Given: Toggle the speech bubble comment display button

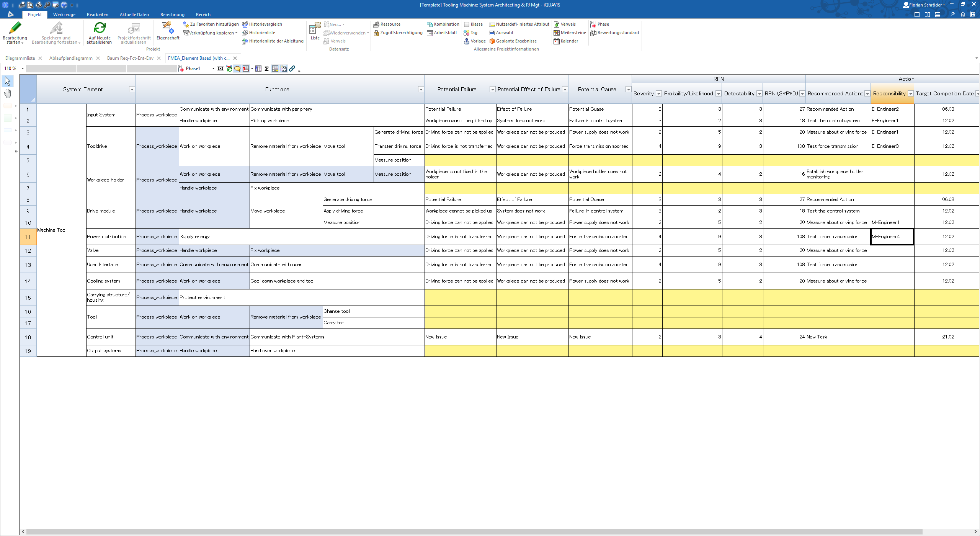Looking at the screenshot, I should tap(237, 69).
